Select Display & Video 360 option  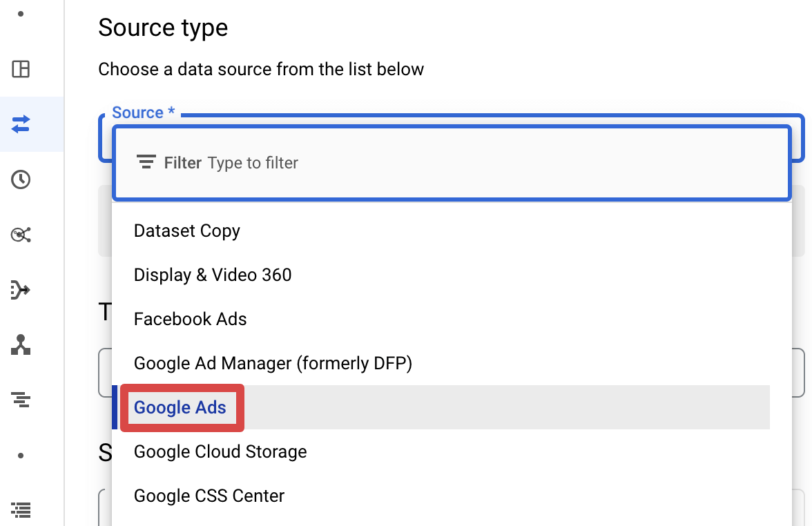(441, 275)
